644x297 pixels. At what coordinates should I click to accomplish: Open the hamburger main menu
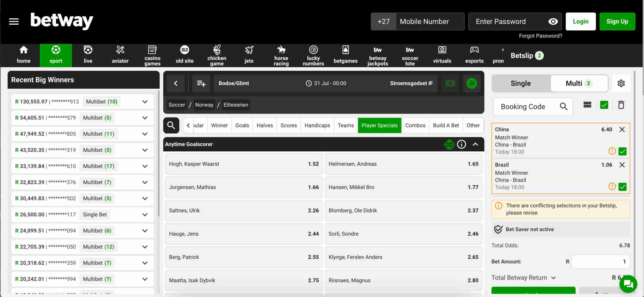pos(14,21)
